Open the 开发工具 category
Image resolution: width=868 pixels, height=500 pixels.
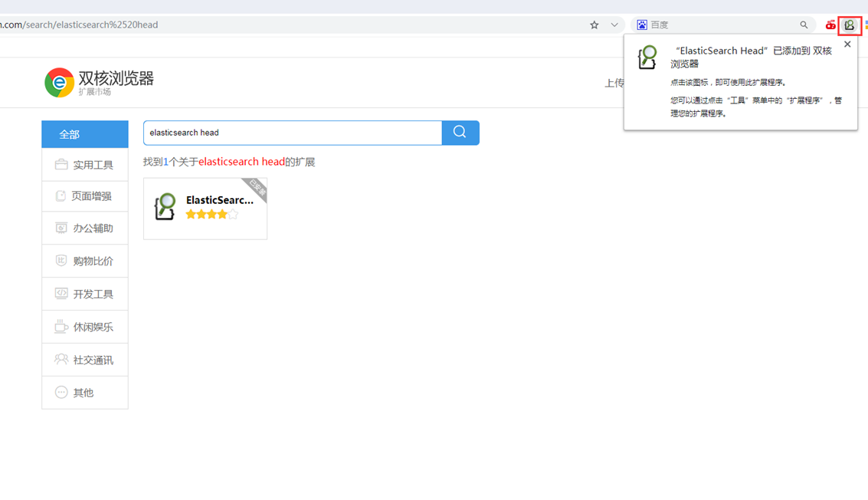pos(85,294)
